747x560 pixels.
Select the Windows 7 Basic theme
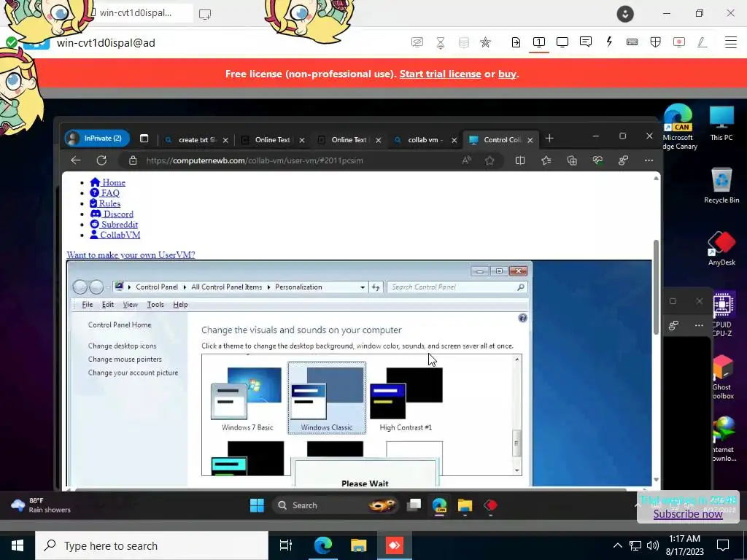pyautogui.click(x=247, y=399)
